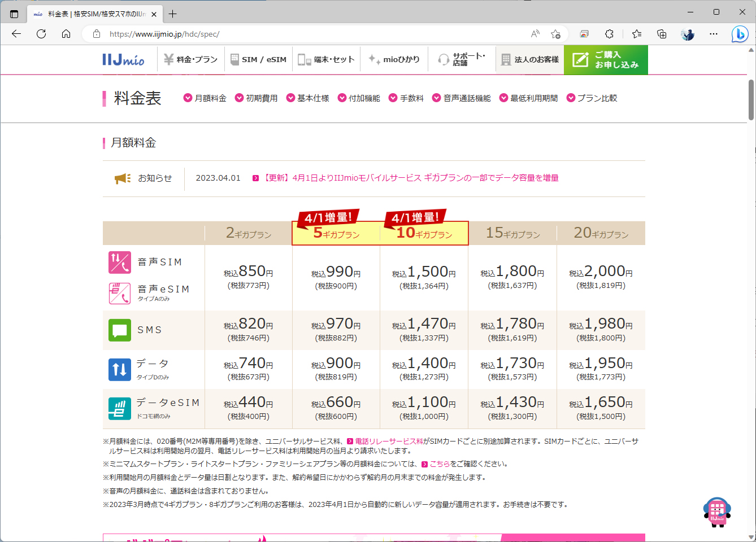This screenshot has width=756, height=542.
Task: Jump to プラン比較 section
Action: tap(592, 98)
